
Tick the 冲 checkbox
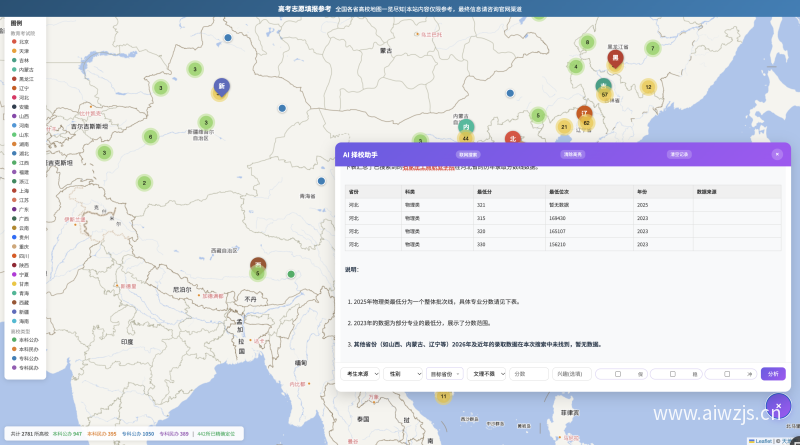pyautogui.click(x=727, y=374)
